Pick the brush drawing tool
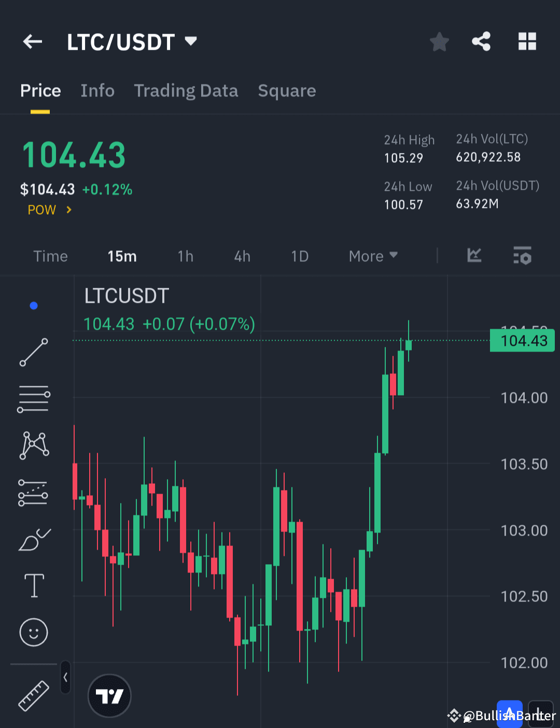The height and width of the screenshot is (728, 560). [x=33, y=539]
